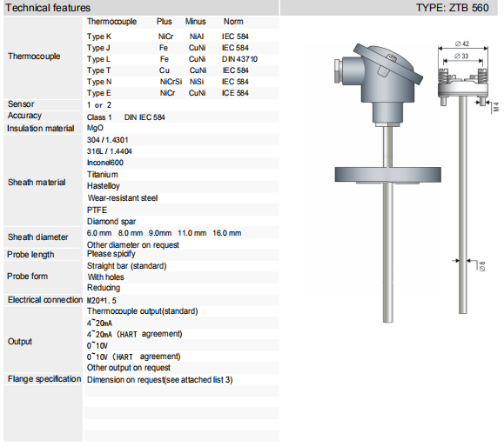Select the "Type N" row label
This screenshot has height=447, width=504.
pos(99,82)
